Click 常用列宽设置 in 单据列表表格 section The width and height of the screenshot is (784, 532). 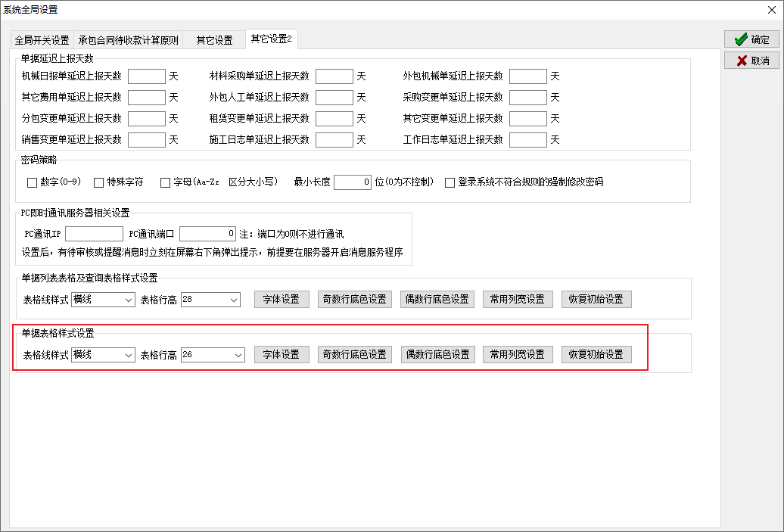tap(518, 300)
